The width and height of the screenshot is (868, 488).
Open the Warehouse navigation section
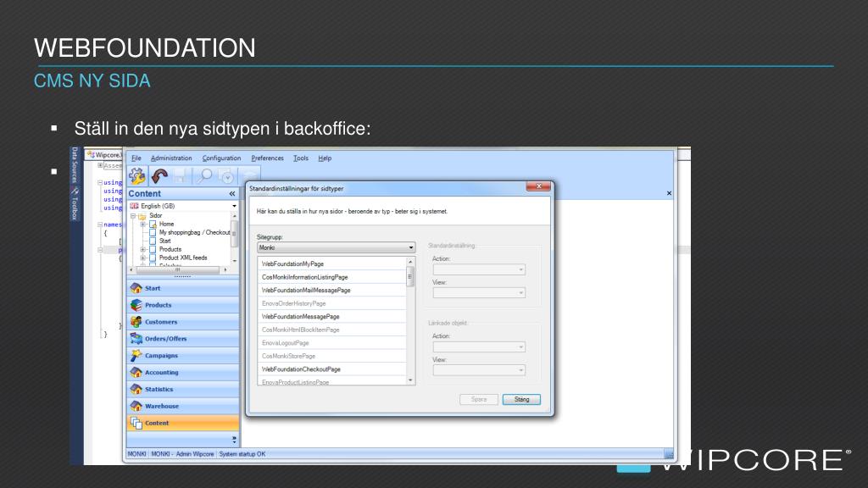183,406
